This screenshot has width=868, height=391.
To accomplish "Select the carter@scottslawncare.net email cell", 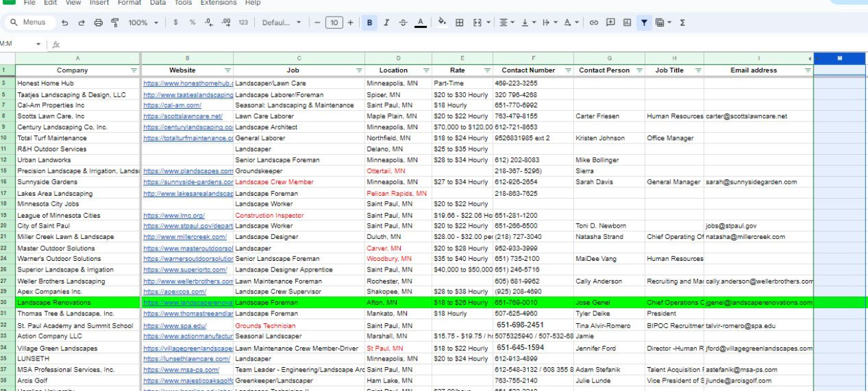I will click(x=759, y=116).
